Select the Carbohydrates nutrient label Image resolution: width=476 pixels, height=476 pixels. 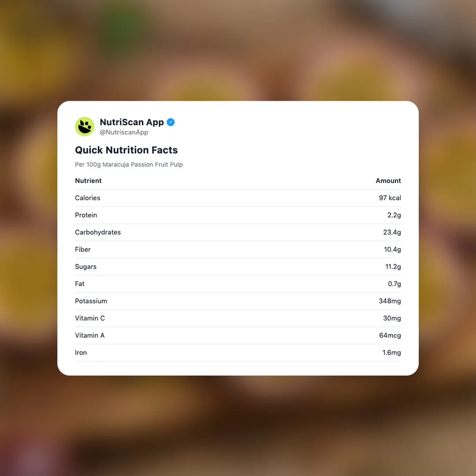98,232
